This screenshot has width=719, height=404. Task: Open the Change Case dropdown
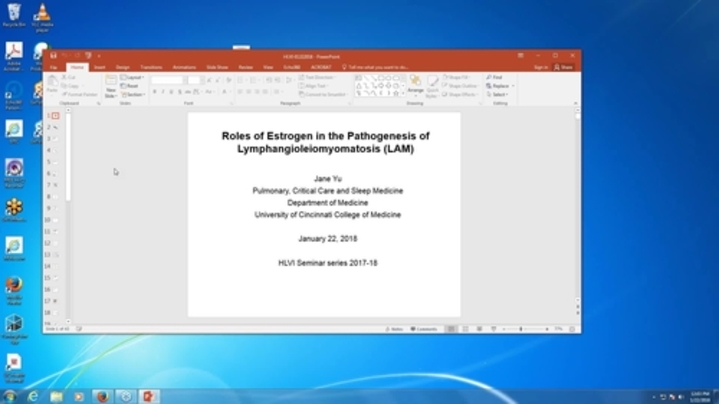click(210, 92)
